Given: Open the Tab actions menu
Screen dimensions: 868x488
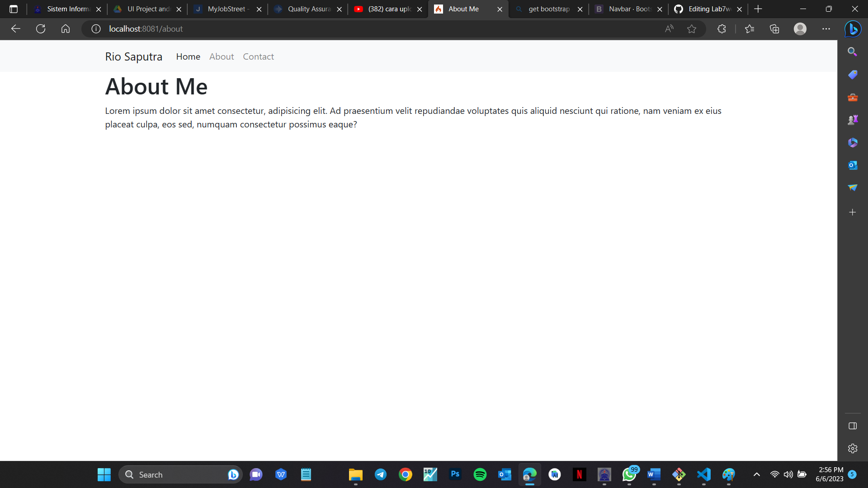Looking at the screenshot, I should click(x=14, y=9).
